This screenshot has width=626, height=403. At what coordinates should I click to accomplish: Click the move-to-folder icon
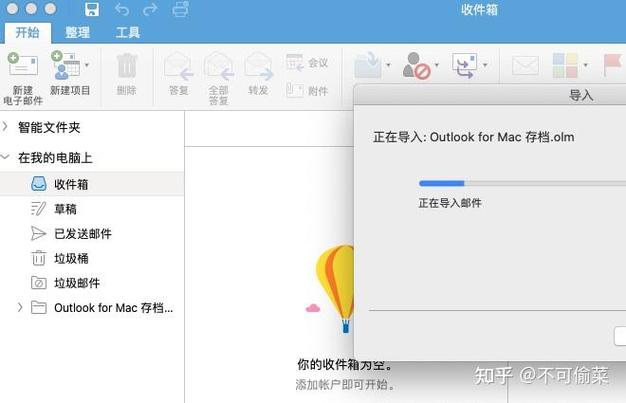pos(368,65)
